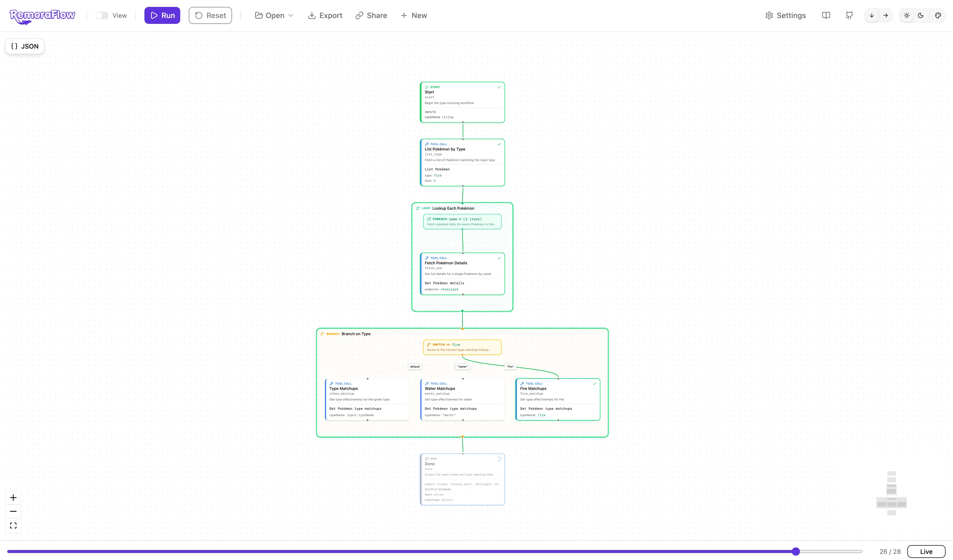Click the checkmark on List Pokémon by Type

tap(499, 144)
